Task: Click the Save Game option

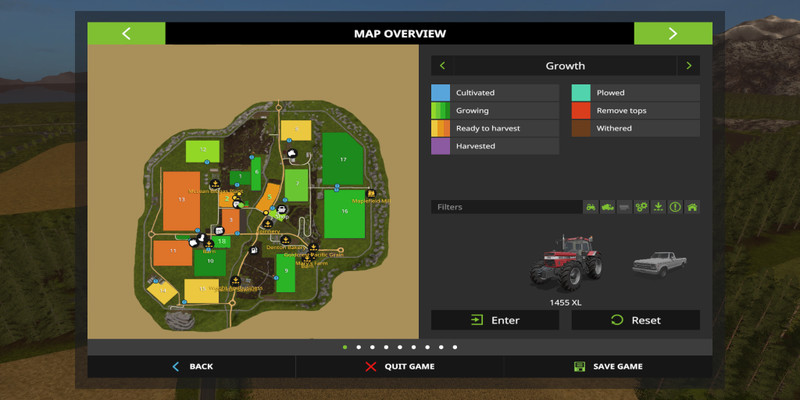Action: 608,366
